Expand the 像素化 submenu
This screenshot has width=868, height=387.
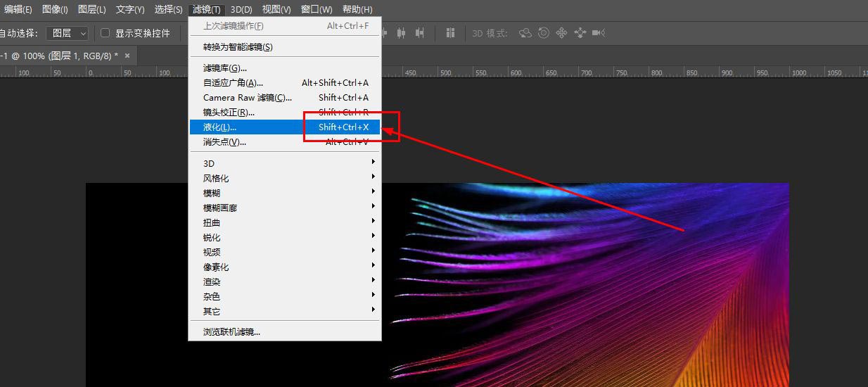click(x=285, y=267)
